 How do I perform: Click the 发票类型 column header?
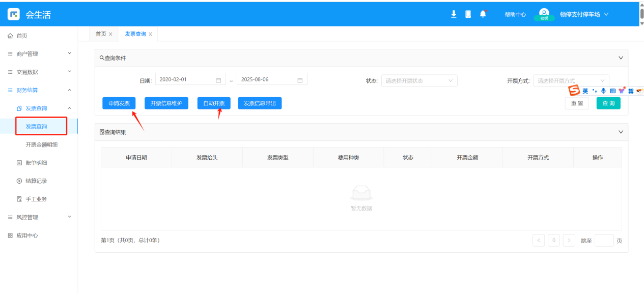tap(278, 158)
